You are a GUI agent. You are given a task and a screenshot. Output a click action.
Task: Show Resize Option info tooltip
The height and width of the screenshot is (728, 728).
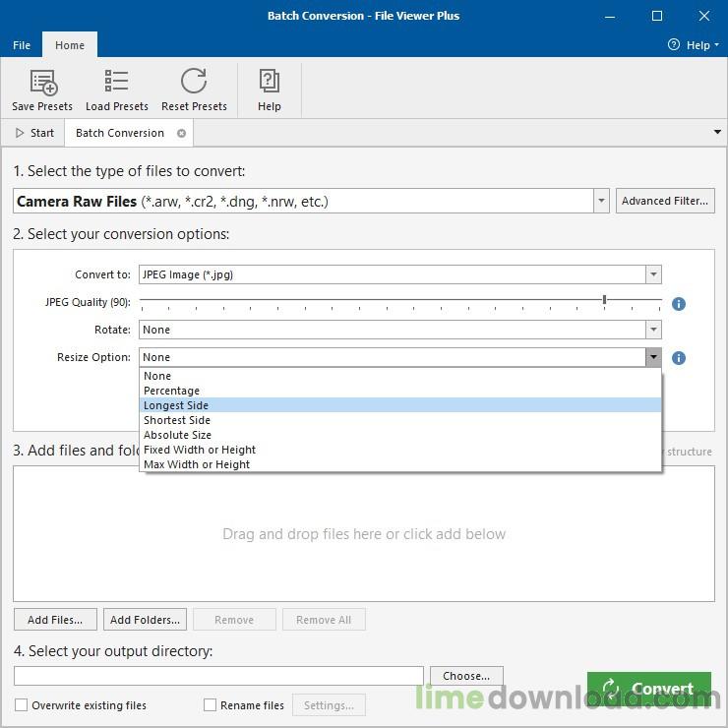(x=679, y=358)
